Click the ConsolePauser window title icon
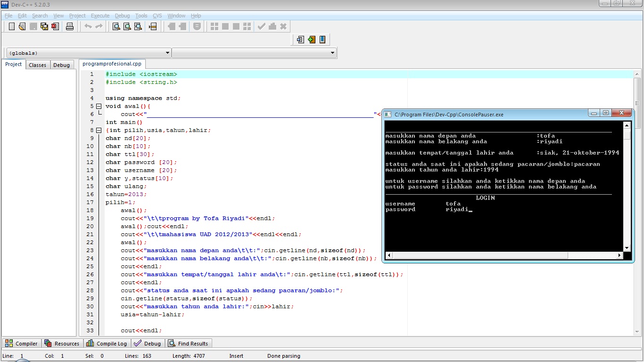The height and width of the screenshot is (362, 644). [x=388, y=114]
